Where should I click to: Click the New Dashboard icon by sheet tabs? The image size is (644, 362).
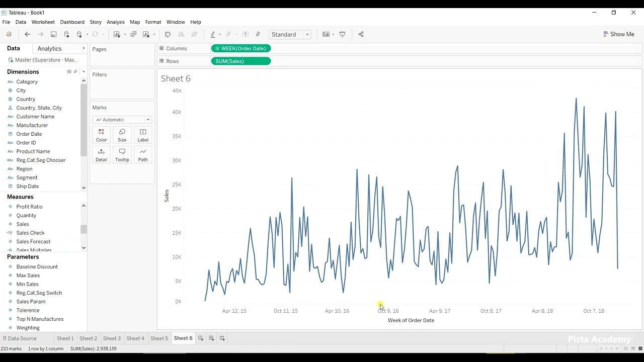pyautogui.click(x=211, y=338)
